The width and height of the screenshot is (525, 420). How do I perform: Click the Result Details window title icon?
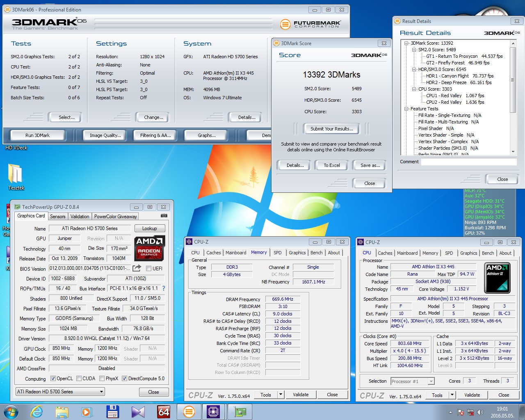[x=397, y=21]
